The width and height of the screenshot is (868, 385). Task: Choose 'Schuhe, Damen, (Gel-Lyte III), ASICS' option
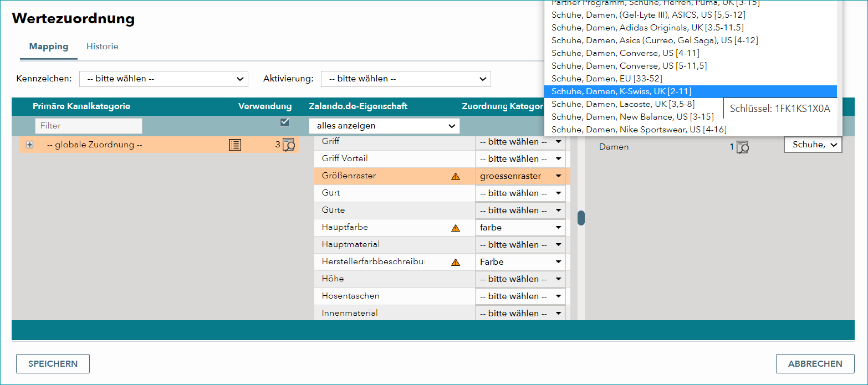click(x=690, y=15)
